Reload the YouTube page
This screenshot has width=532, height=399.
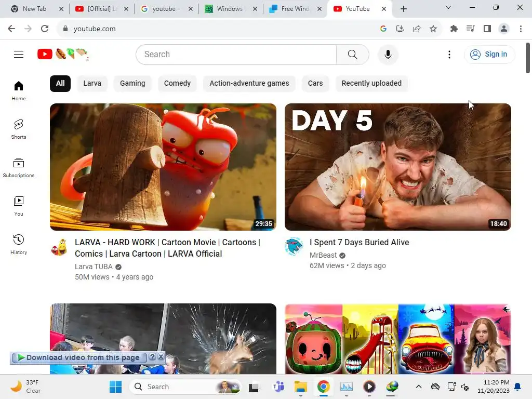(x=45, y=29)
